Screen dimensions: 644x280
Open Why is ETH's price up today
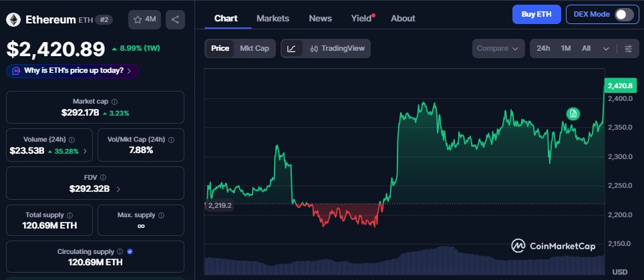click(x=72, y=71)
